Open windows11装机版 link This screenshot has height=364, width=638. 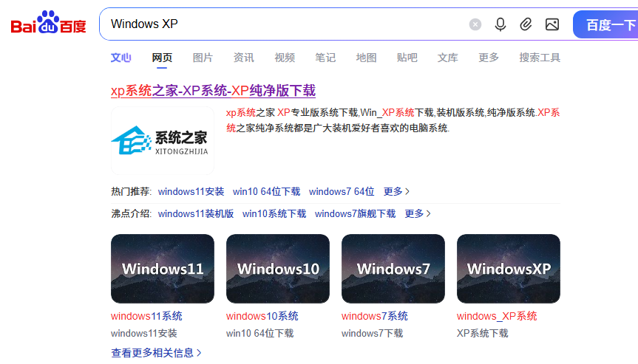(196, 213)
